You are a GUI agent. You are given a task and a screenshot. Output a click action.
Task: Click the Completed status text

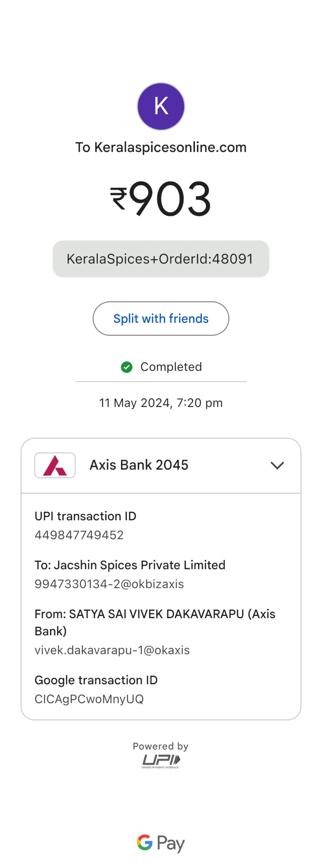point(171,367)
